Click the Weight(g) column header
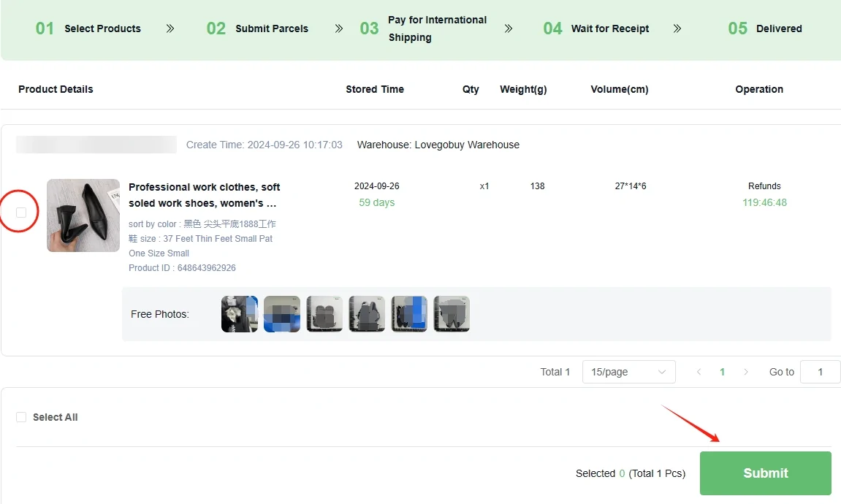841x504 pixels. tap(523, 90)
